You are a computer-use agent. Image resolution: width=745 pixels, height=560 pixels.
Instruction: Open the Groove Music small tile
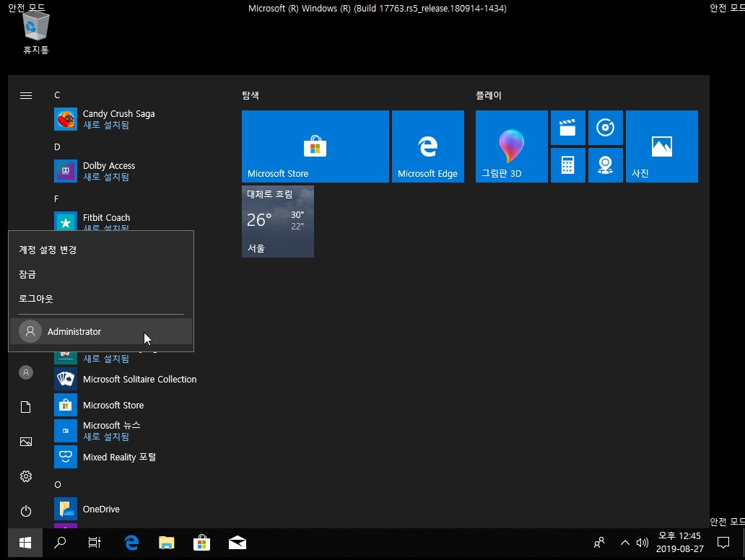tap(605, 128)
